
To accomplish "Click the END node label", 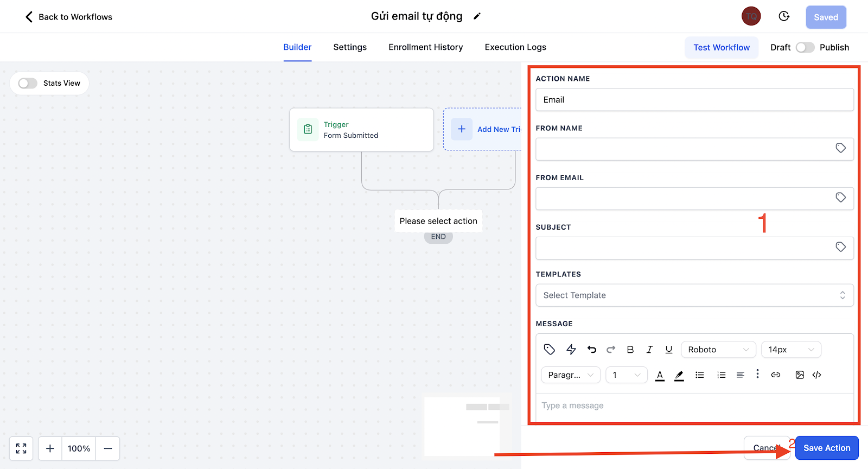I will (x=438, y=237).
